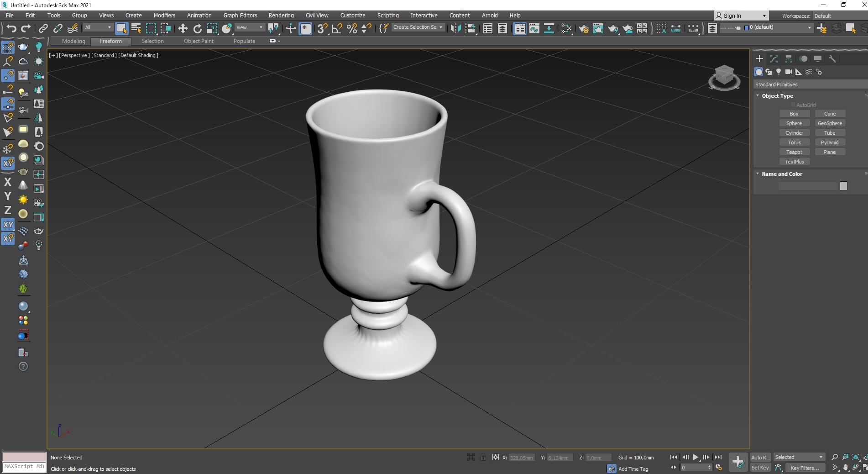The image size is (868, 474).
Task: Activate the Unlink Selection tool
Action: pos(58,28)
